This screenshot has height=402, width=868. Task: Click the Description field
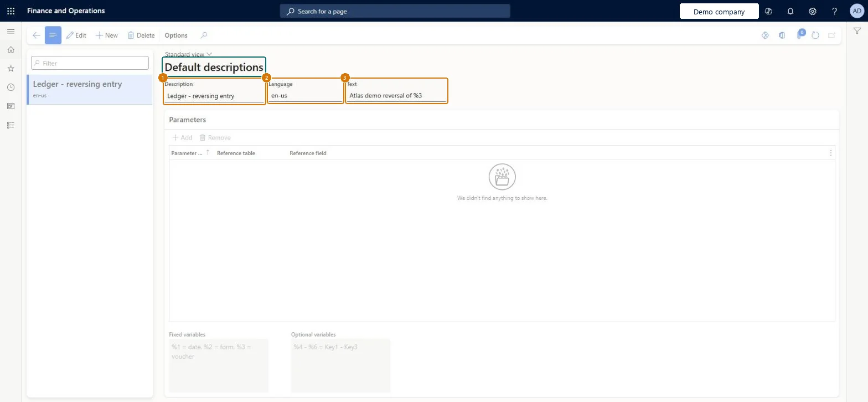214,96
